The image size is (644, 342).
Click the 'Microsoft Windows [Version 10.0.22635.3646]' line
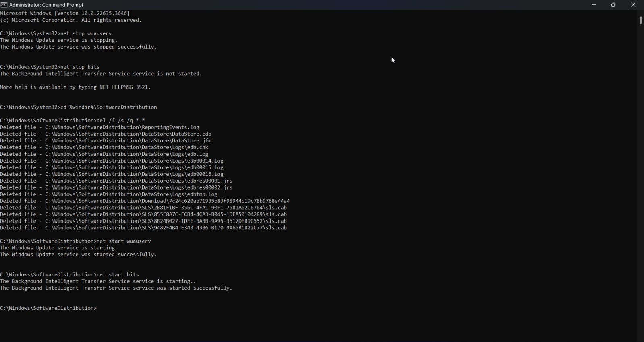pyautogui.click(x=65, y=13)
